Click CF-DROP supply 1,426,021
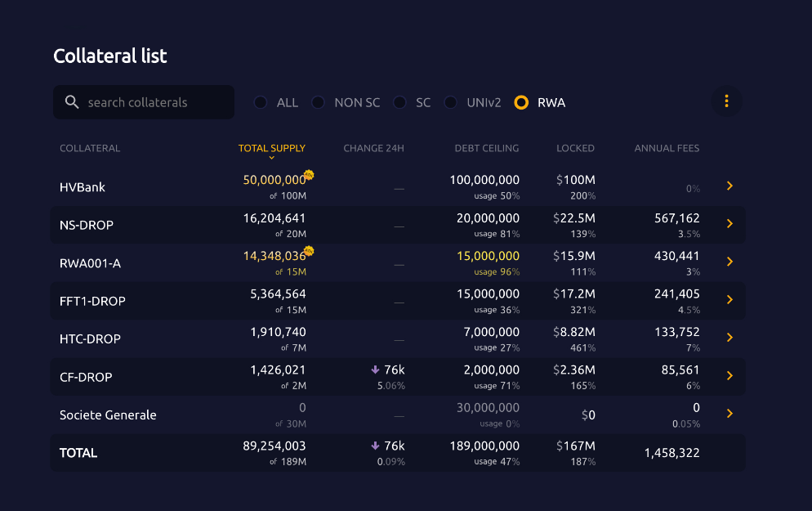This screenshot has height=511, width=812. click(x=278, y=370)
